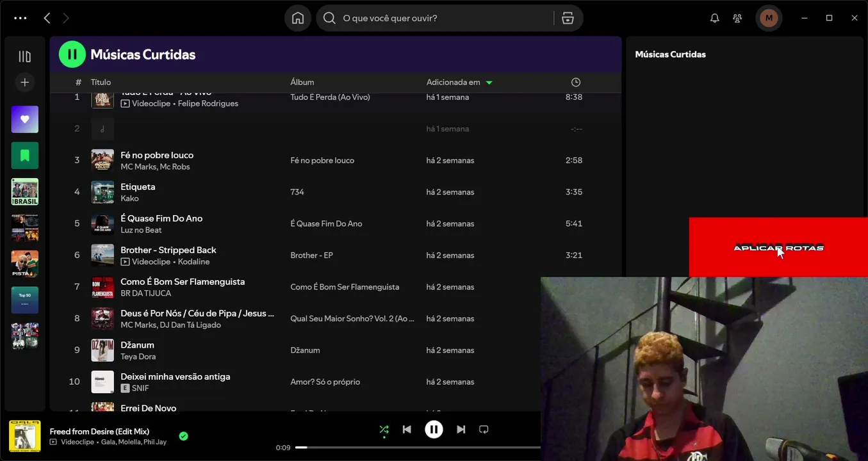Screen dimensions: 868x461
Task: Click the red 'APLICAR ROTAS' button
Action: 778,248
